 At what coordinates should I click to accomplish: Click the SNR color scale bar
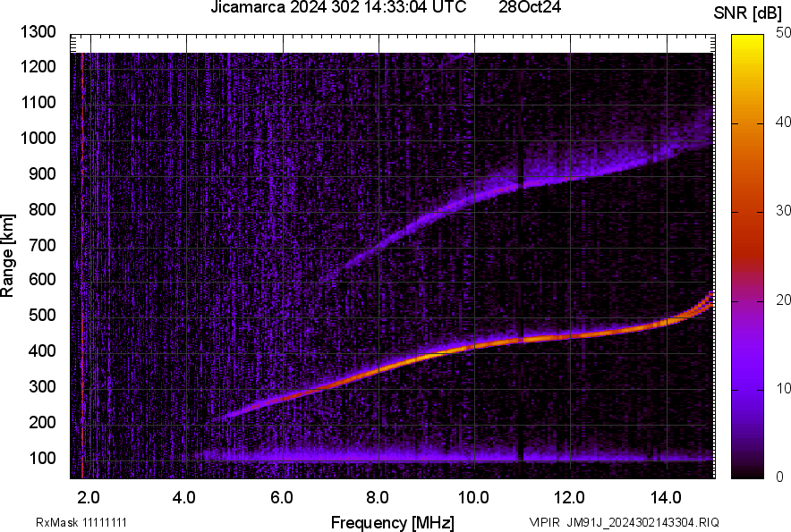[x=747, y=257]
